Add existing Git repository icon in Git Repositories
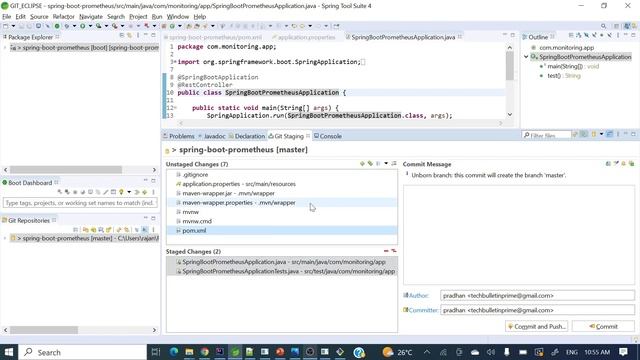The image size is (640, 360). tap(85, 230)
